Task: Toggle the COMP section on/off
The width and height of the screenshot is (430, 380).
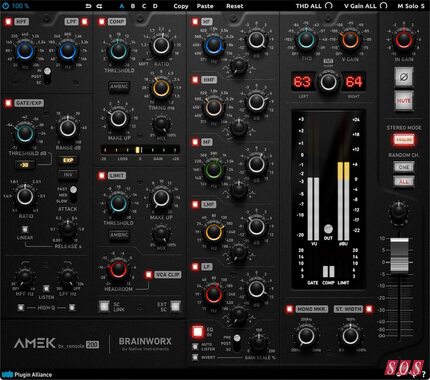Action: point(102,22)
